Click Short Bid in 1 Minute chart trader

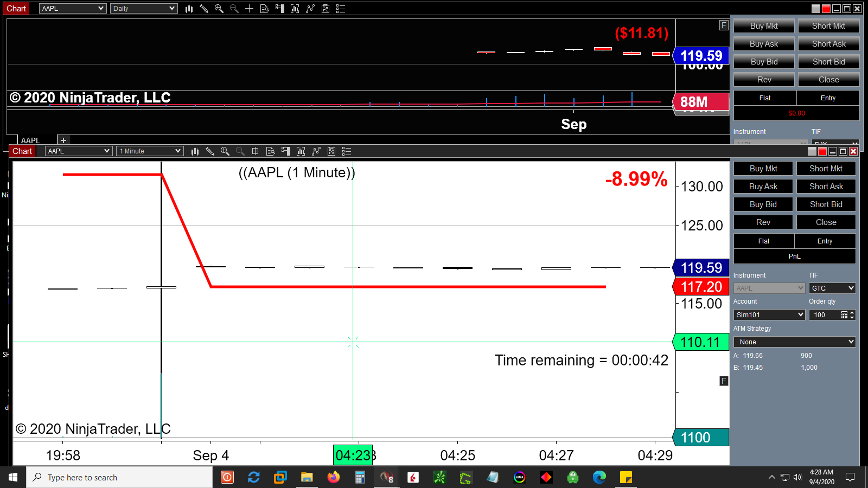tap(826, 204)
